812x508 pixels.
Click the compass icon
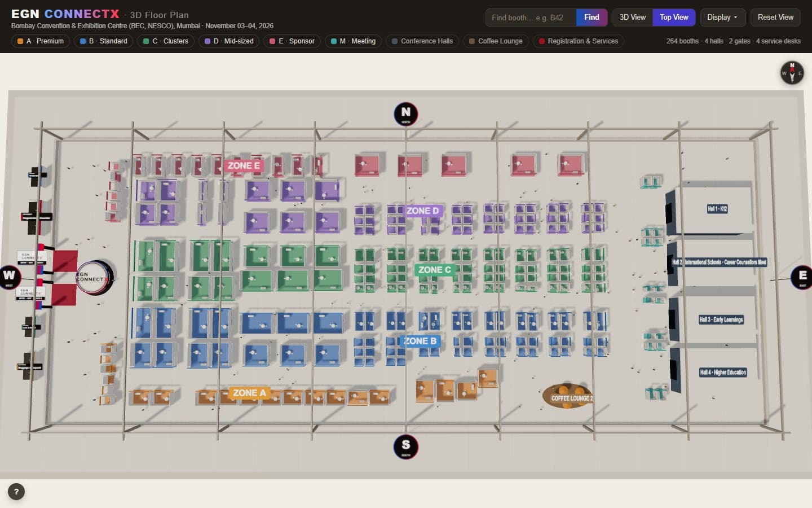[x=792, y=73]
